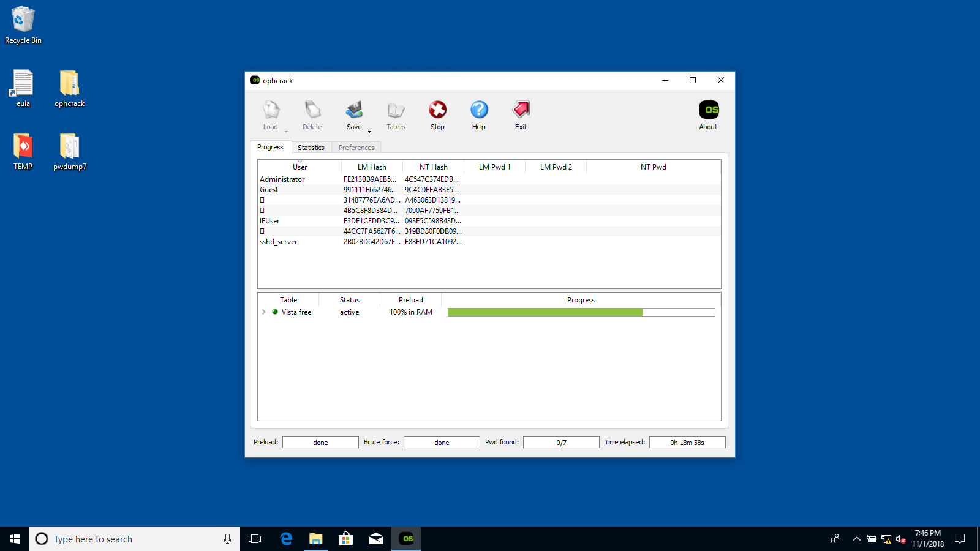Click the Brute force 'done' field
Viewport: 980px width, 551px height.
click(x=442, y=442)
